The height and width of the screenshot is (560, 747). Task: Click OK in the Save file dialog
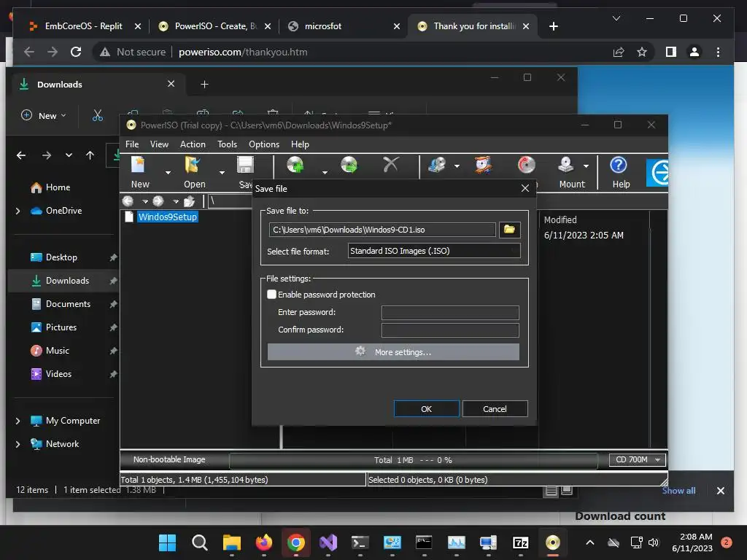click(426, 409)
